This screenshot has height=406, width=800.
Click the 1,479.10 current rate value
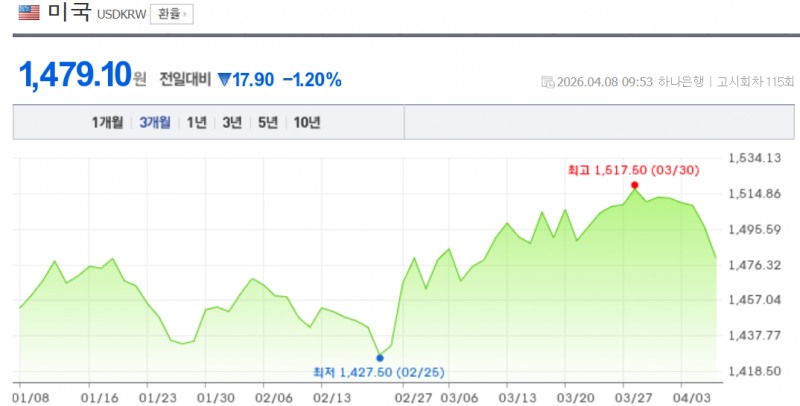(x=74, y=76)
